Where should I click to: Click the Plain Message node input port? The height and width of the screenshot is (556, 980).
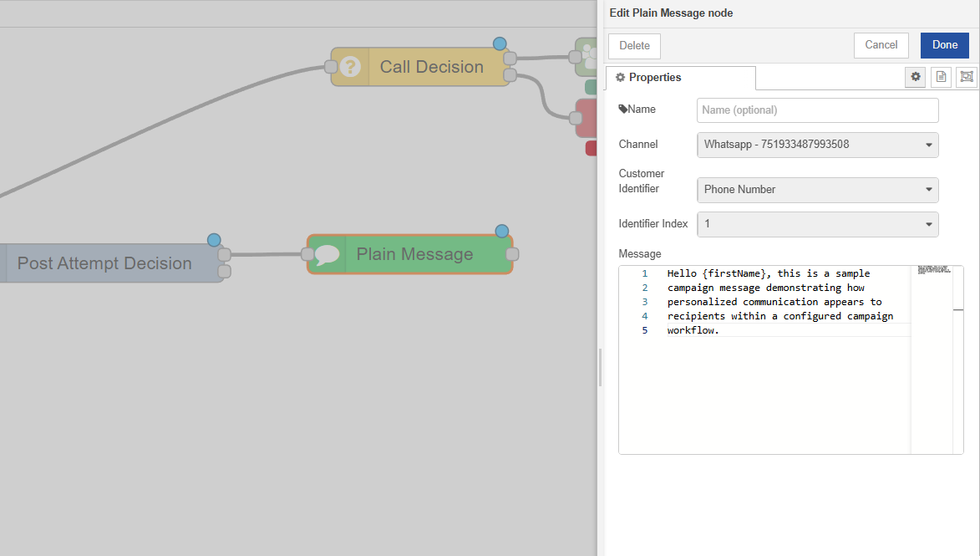coord(307,254)
